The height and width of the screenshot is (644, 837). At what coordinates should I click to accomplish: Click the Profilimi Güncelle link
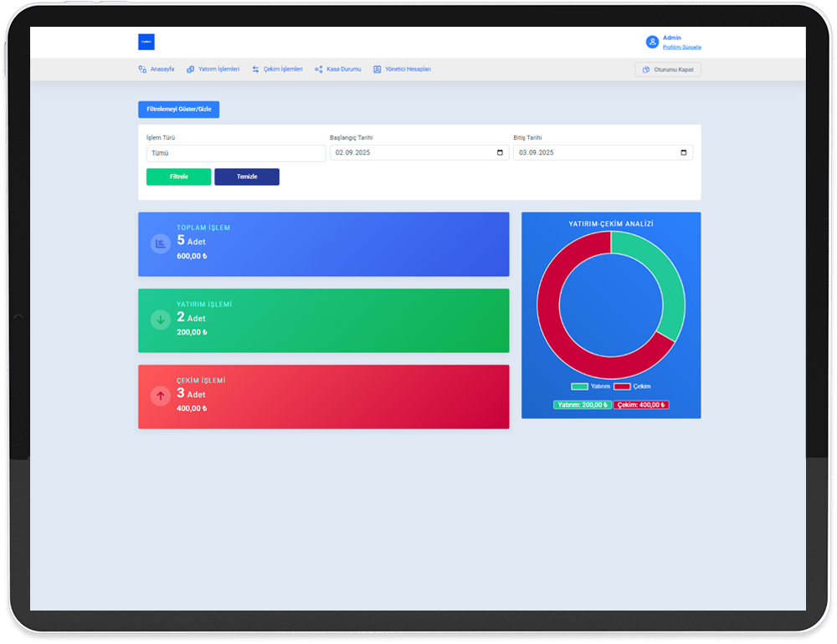681,48
